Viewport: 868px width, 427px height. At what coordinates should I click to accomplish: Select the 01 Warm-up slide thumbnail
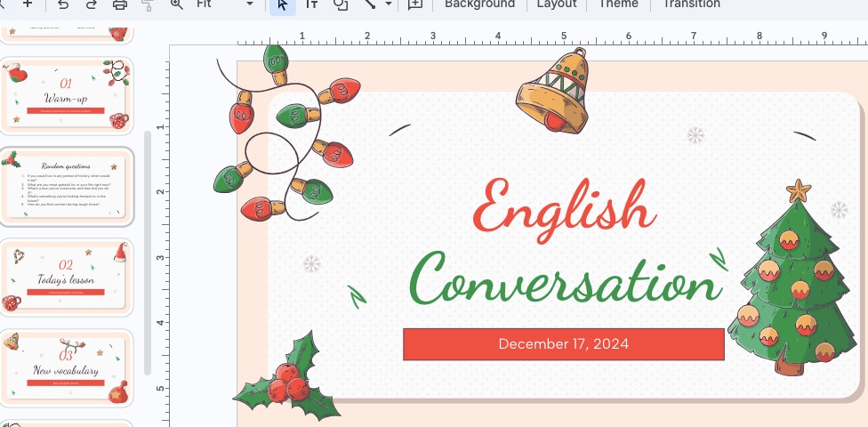coord(67,95)
